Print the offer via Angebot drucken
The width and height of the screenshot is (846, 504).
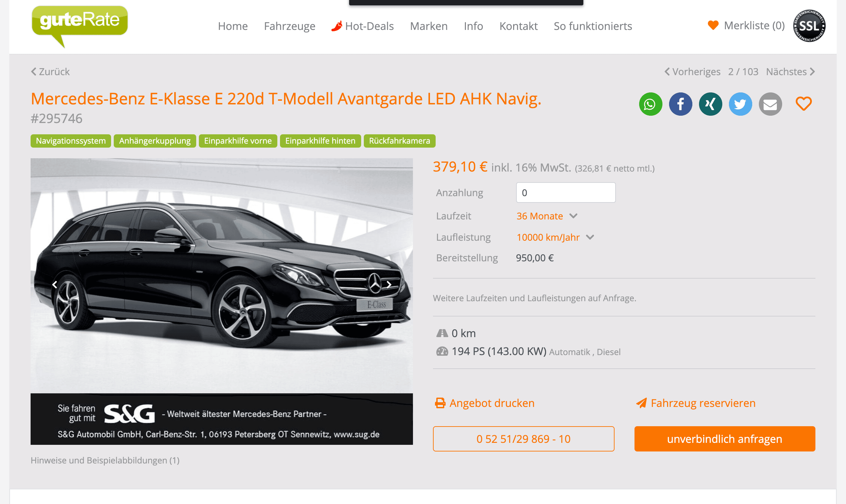(485, 403)
